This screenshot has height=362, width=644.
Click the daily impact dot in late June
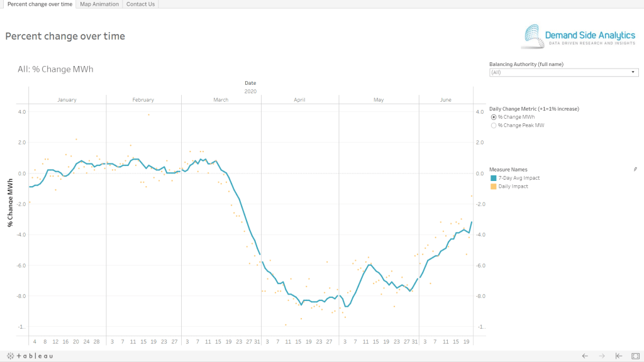pyautogui.click(x=472, y=196)
